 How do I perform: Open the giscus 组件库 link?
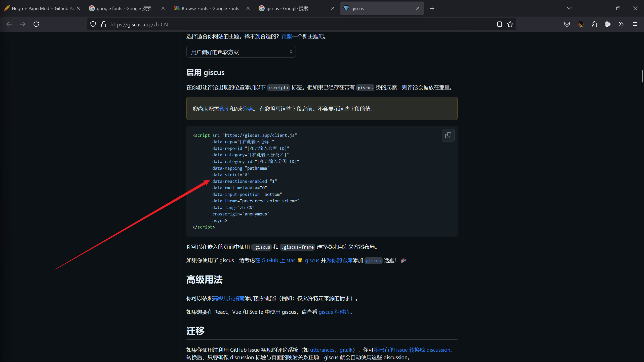coord(334,312)
